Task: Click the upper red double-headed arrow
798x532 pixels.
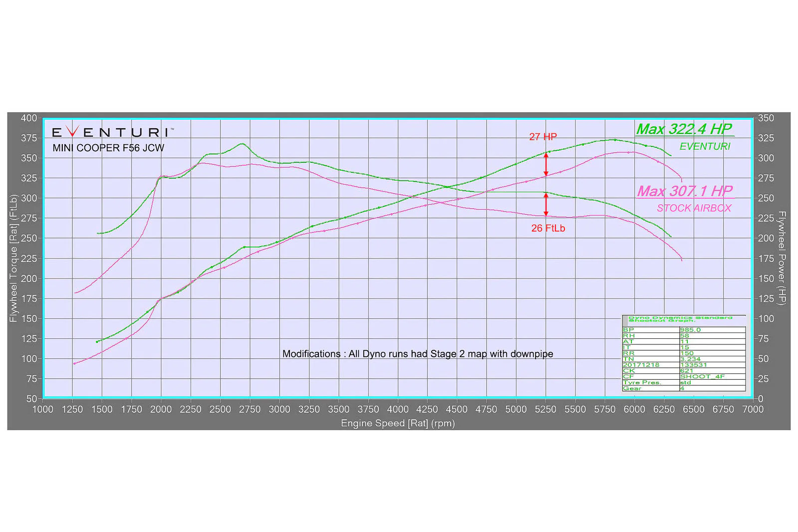Action: 546,164
